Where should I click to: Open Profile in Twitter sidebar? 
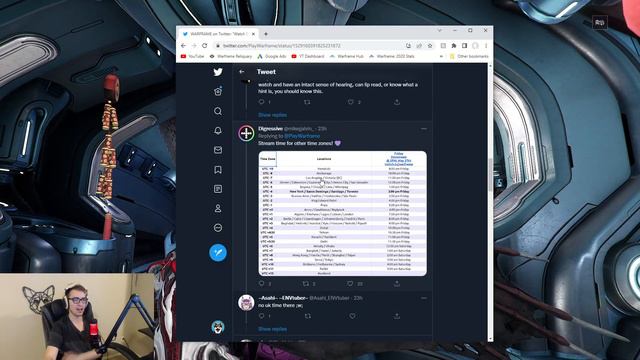click(x=218, y=209)
